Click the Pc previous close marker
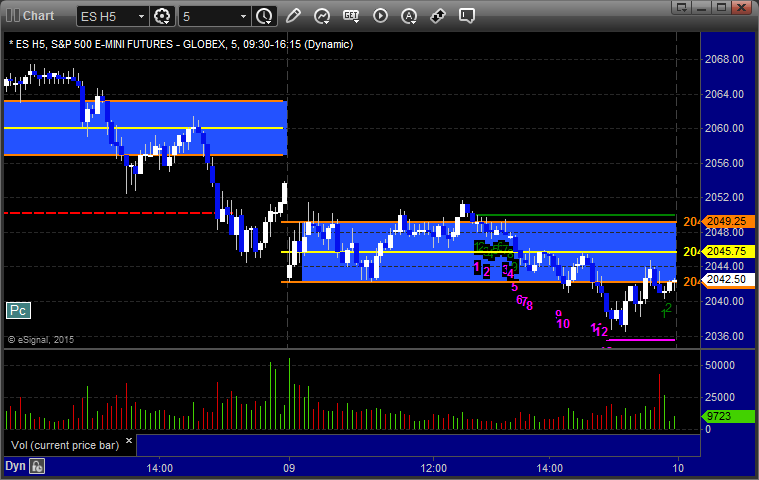This screenshot has width=759, height=480. [18, 310]
